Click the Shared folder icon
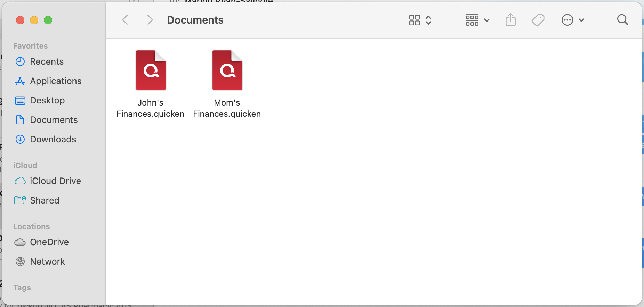The height and width of the screenshot is (307, 644). click(20, 200)
